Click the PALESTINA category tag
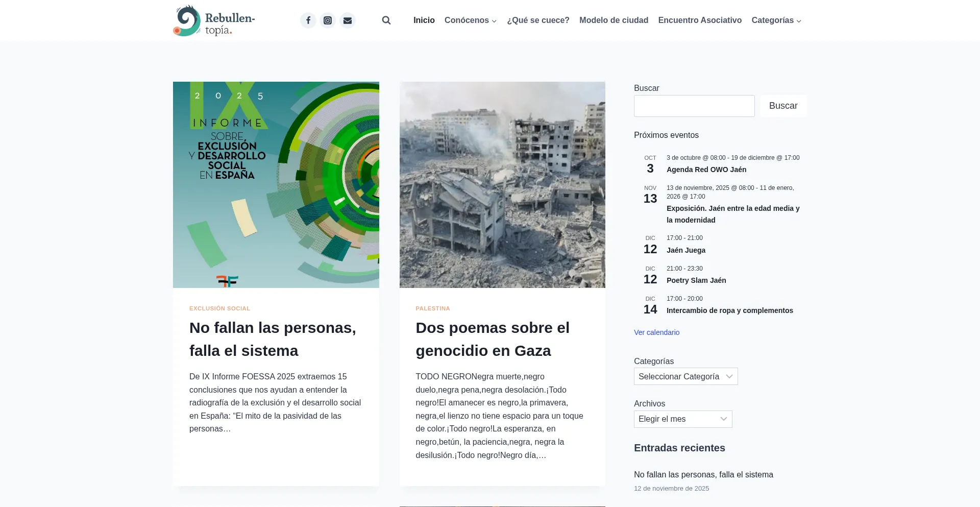 [432, 308]
